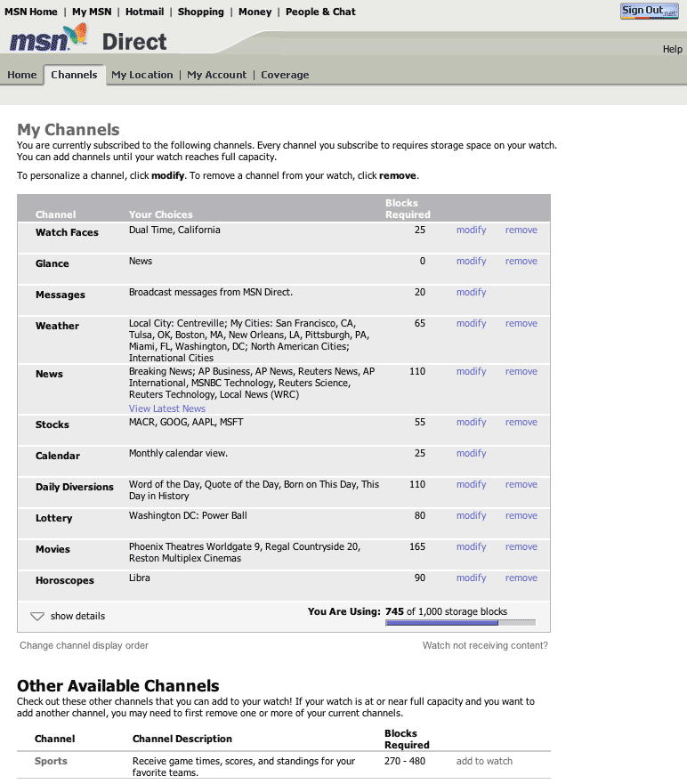Add the Sports channel to watch
The width and height of the screenshot is (687, 784).
(484, 761)
